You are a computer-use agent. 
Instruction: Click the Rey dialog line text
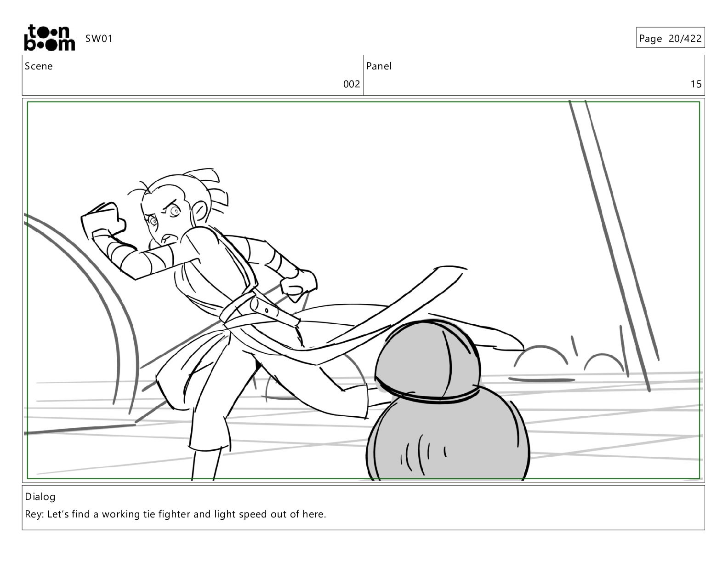click(176, 514)
